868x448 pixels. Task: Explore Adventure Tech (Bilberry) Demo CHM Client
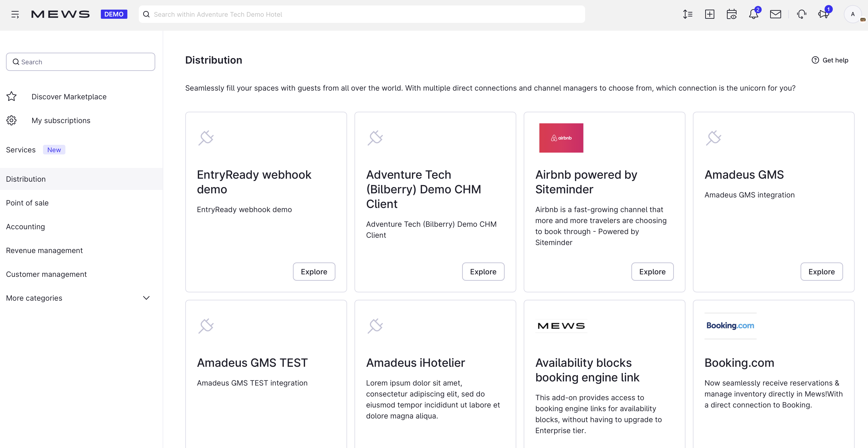483,271
